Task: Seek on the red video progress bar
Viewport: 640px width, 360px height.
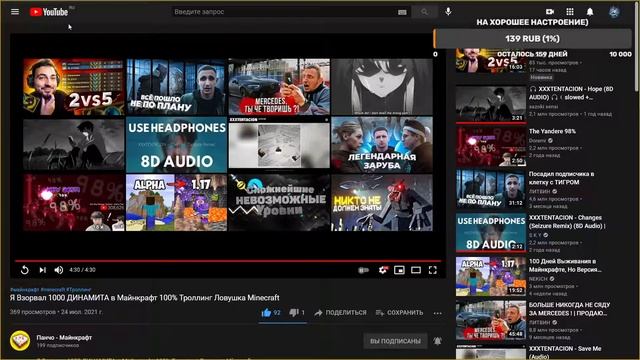Action: [x=228, y=260]
